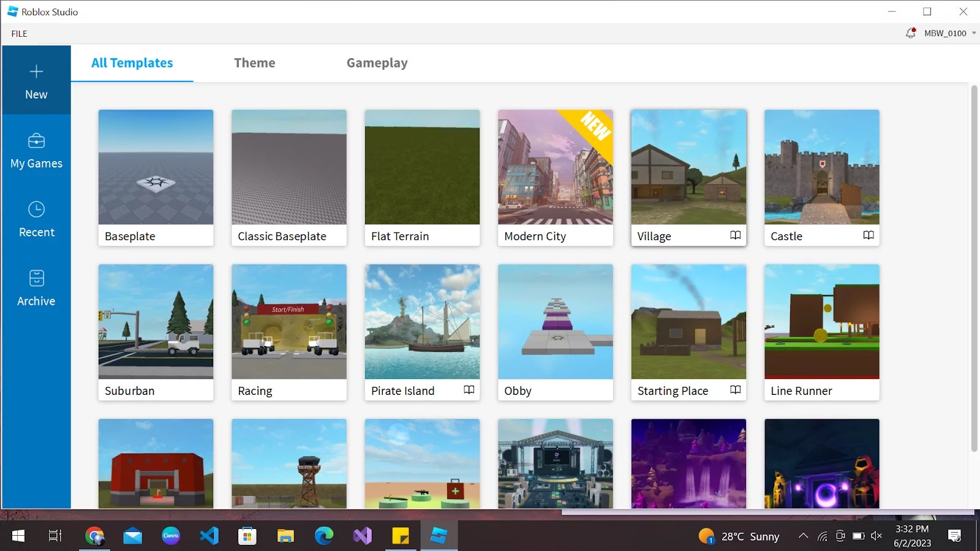Expand hidden system tray icons
Viewport: 980px width, 551px height.
[803, 536]
